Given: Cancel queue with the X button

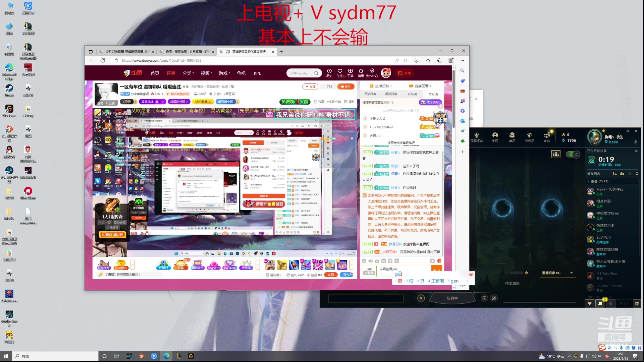Looking at the screenshot, I should pos(421,298).
